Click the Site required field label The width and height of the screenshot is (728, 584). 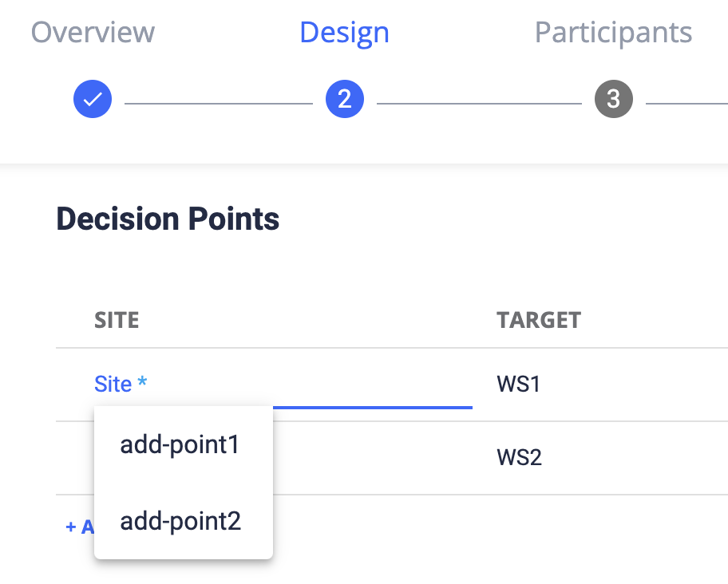coord(120,384)
